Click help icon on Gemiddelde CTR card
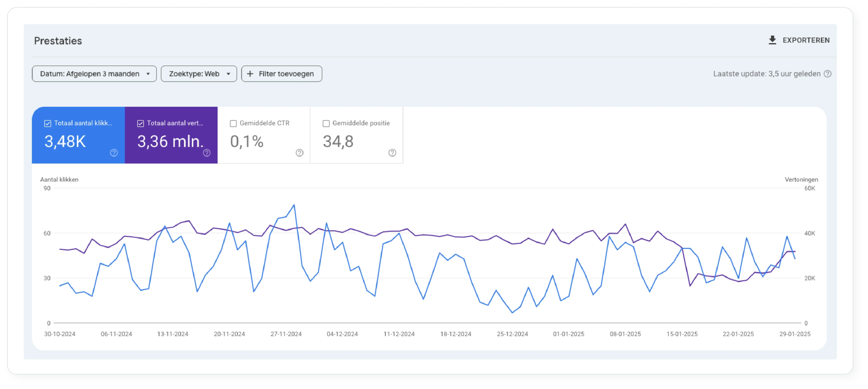This screenshot has height=389, width=868. pyautogui.click(x=299, y=153)
